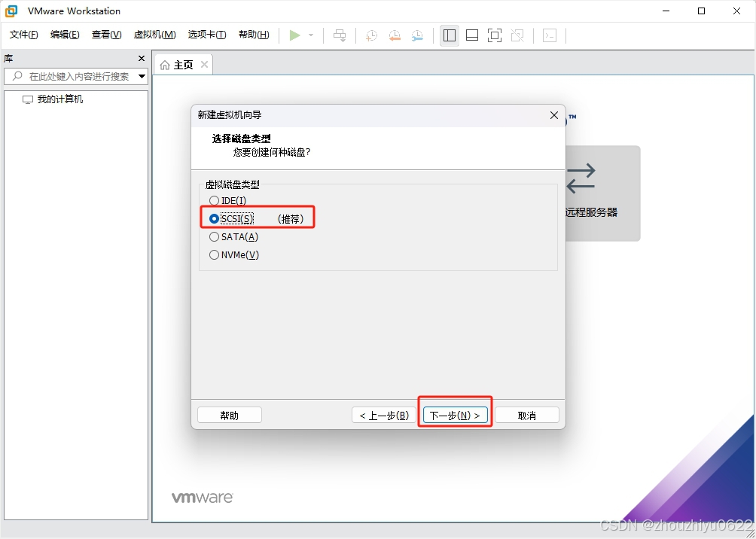Open the 编辑(E) menu
This screenshot has height=539, width=756.
[x=65, y=35]
